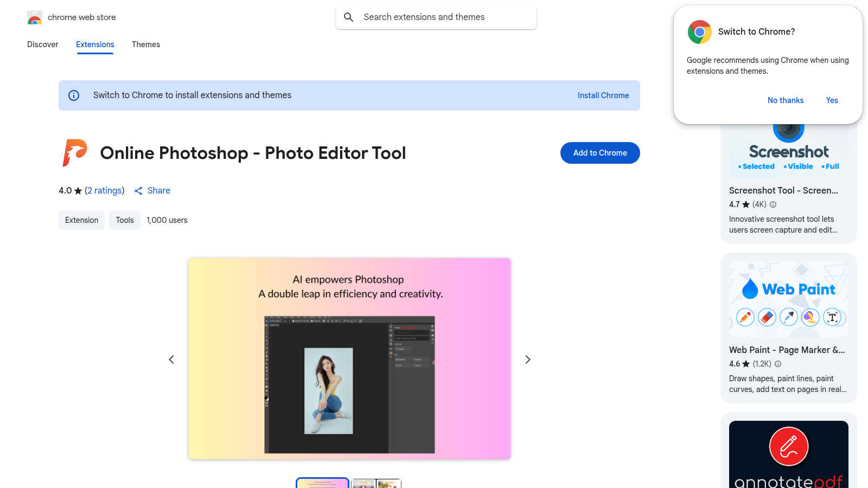Select the second carousel thumbnail

pyautogui.click(x=376, y=484)
